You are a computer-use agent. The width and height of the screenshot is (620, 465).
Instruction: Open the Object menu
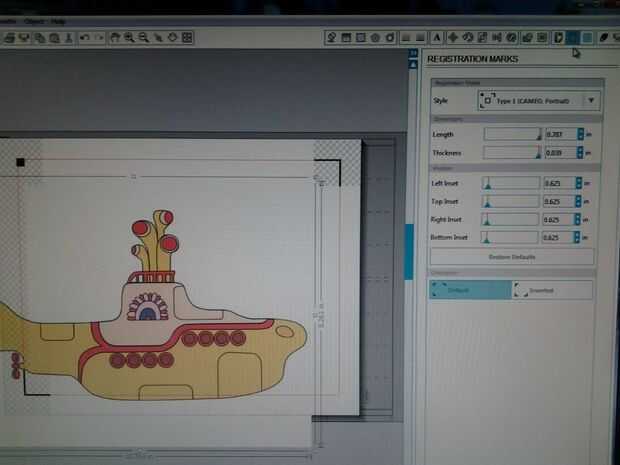tap(34, 21)
